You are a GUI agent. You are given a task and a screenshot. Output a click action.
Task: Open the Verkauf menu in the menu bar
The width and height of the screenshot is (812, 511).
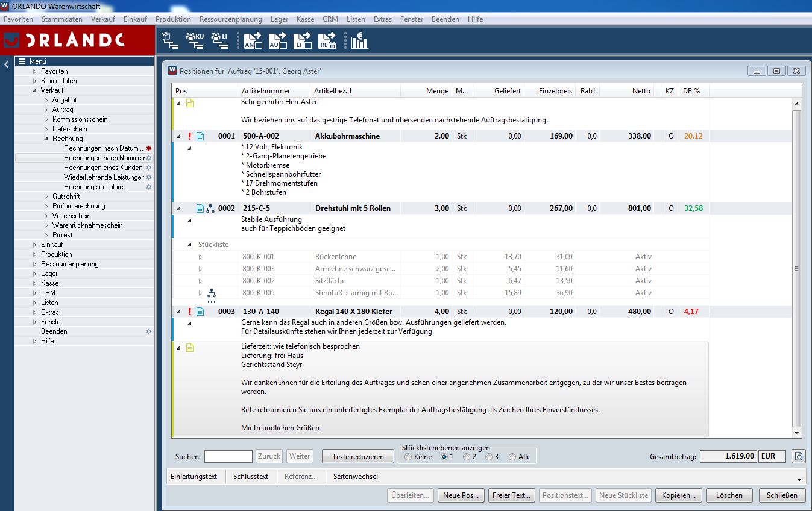point(103,19)
